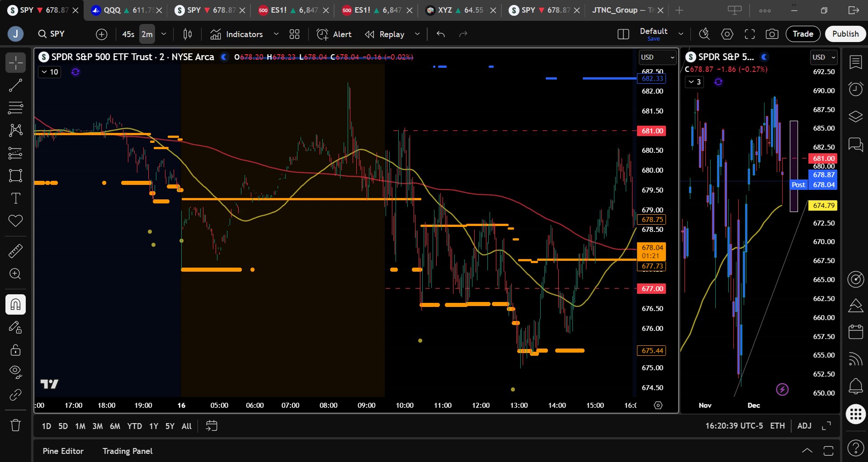
Task: Open indicator templates grid
Action: (x=294, y=34)
